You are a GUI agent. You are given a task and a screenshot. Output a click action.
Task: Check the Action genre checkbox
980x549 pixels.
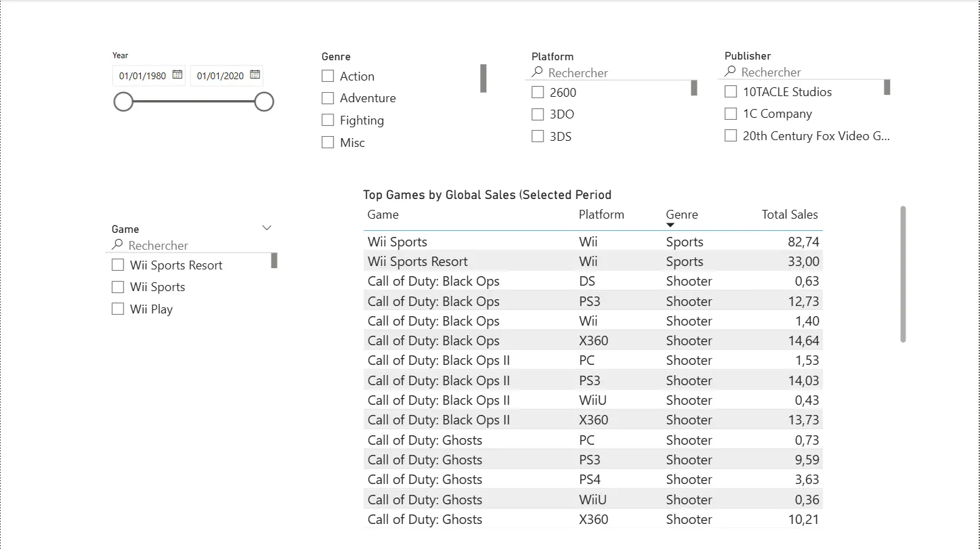tap(328, 76)
